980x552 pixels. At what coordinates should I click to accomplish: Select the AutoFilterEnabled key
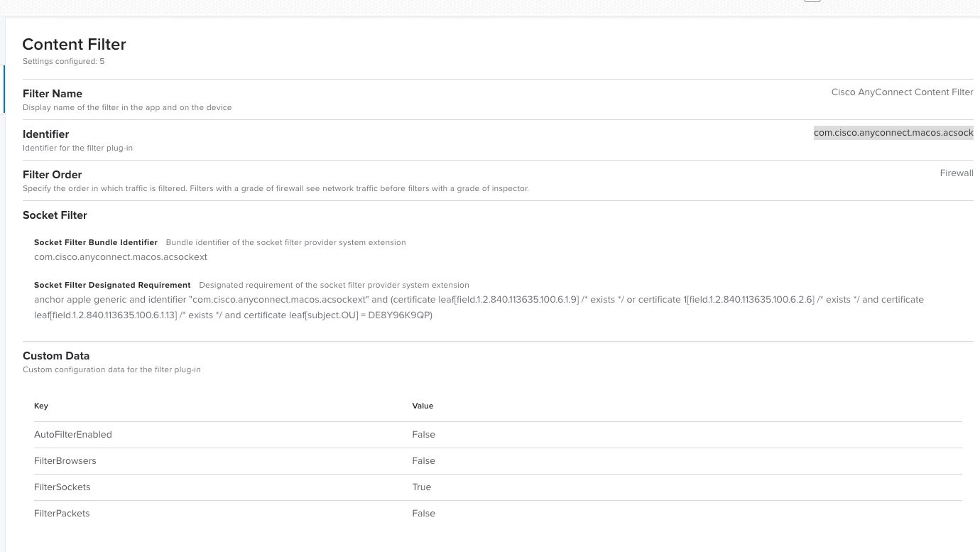(x=73, y=435)
